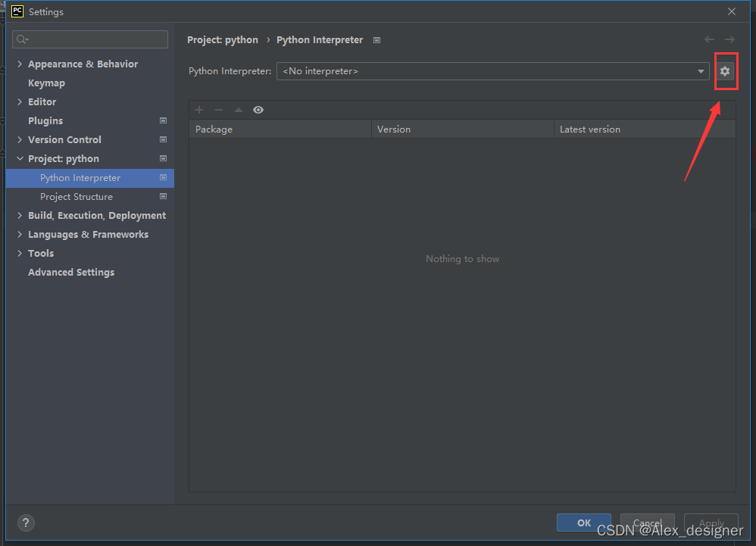Open Project Structure settings

click(77, 197)
